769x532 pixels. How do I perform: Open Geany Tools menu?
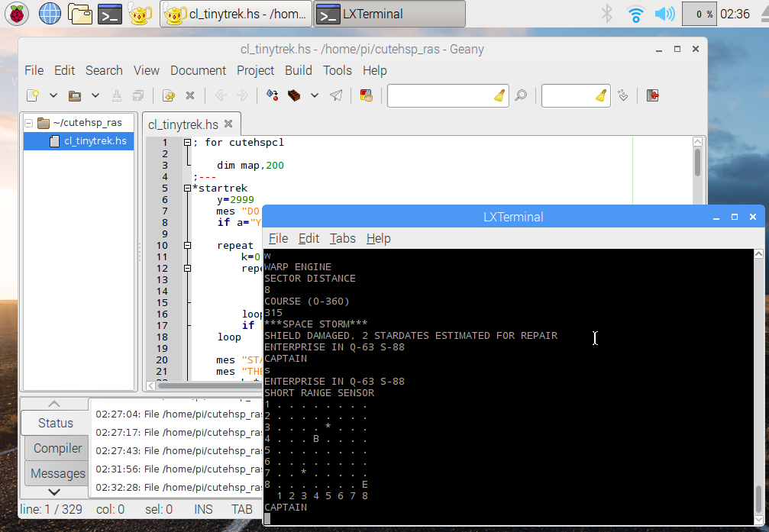point(338,71)
